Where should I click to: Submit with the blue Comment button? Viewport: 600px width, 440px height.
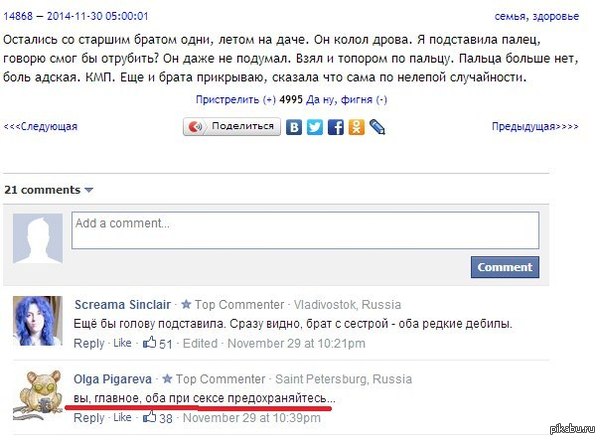coord(505,267)
